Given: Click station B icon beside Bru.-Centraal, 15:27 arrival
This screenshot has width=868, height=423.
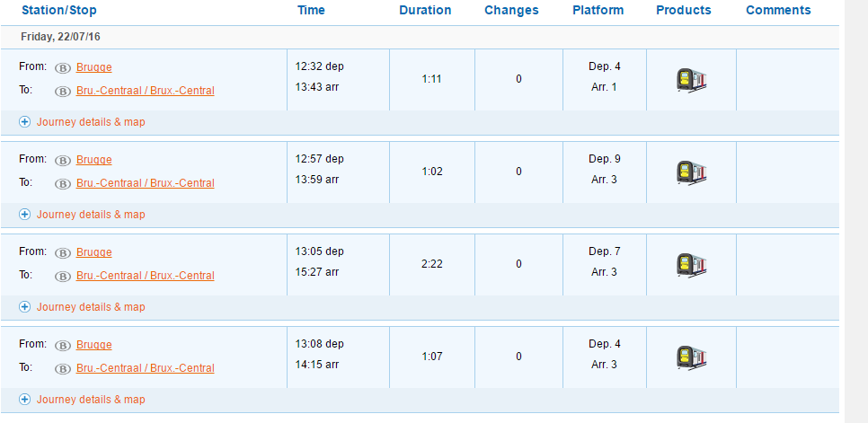Looking at the screenshot, I should pyautogui.click(x=63, y=277).
